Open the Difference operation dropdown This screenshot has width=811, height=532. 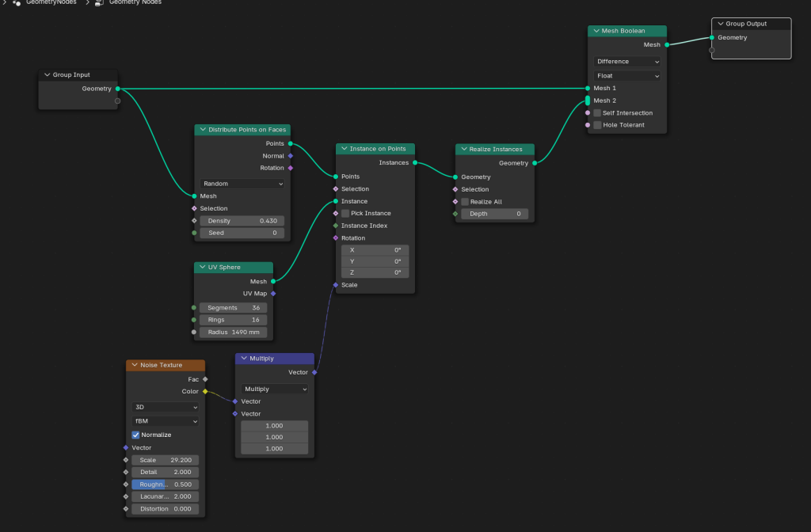point(627,62)
